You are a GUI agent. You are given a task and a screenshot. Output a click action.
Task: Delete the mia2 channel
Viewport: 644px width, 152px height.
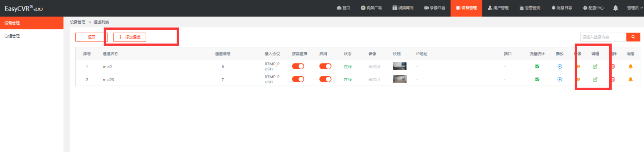coord(613,67)
